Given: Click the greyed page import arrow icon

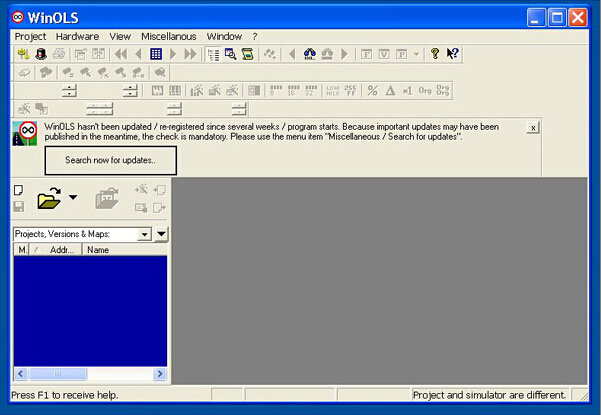Looking at the screenshot, I should [x=159, y=190].
